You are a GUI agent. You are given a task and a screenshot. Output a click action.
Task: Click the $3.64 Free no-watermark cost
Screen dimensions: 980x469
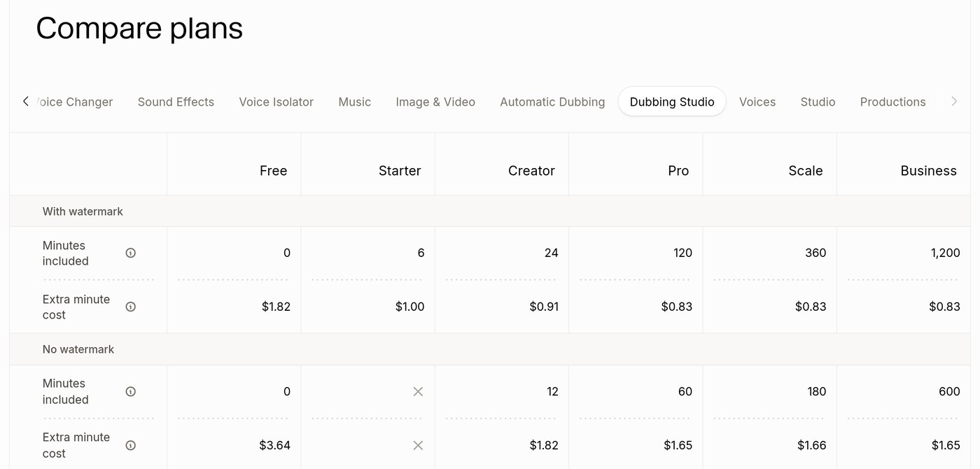274,445
